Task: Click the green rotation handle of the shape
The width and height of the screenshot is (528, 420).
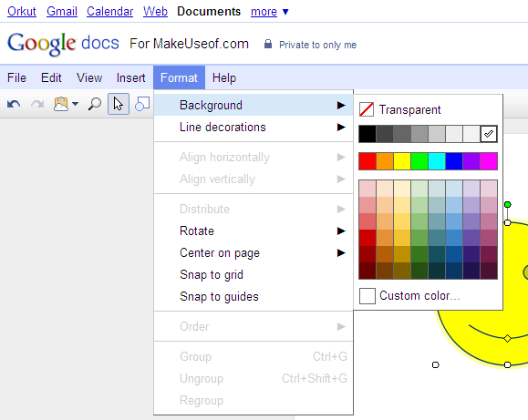Action: tap(507, 204)
